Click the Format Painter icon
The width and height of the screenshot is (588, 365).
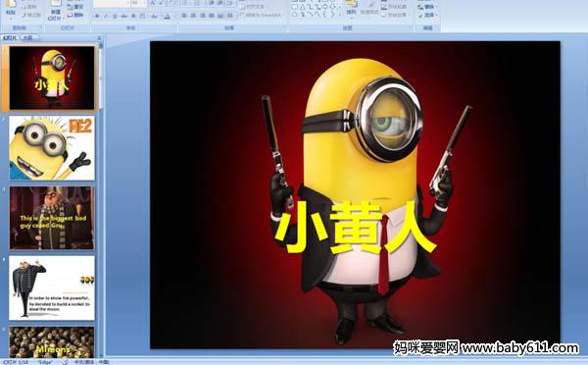coord(32,15)
